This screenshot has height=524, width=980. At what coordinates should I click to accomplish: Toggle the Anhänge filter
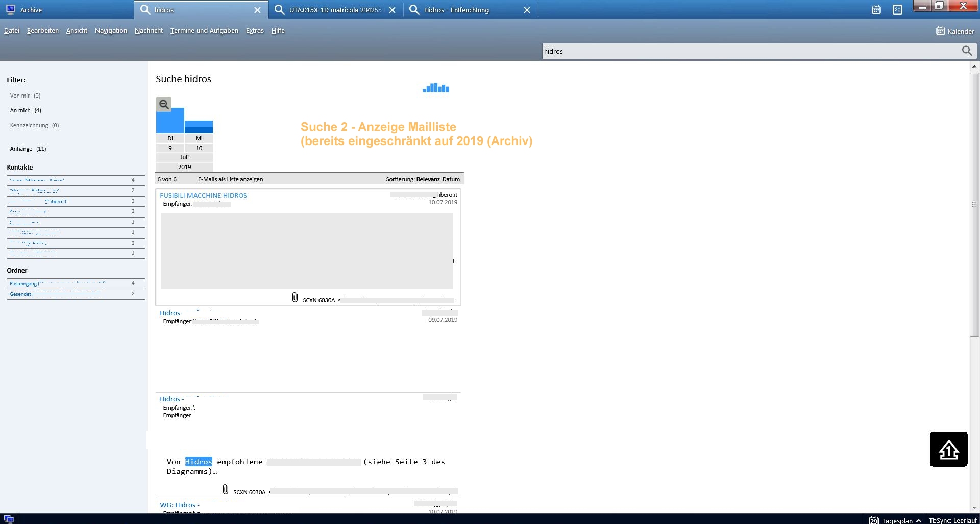click(28, 149)
